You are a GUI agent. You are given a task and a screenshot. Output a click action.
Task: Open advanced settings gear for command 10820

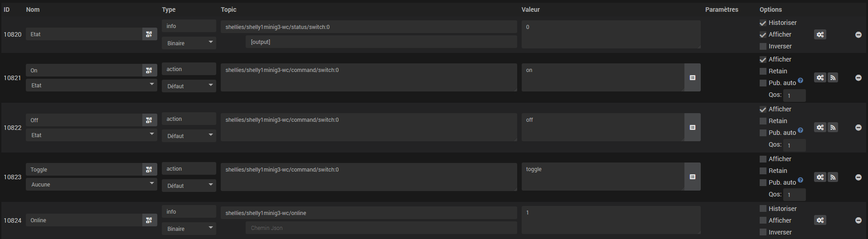pyautogui.click(x=820, y=34)
